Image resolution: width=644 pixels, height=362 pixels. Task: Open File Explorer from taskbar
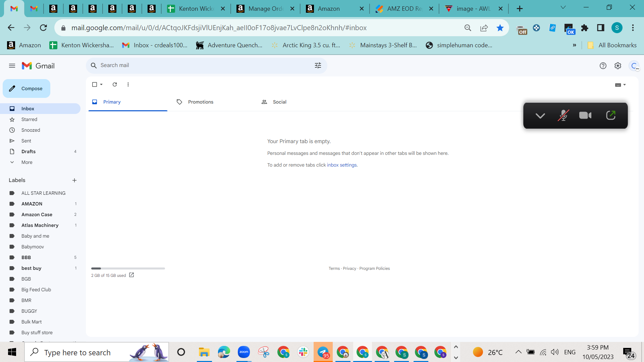(204, 352)
